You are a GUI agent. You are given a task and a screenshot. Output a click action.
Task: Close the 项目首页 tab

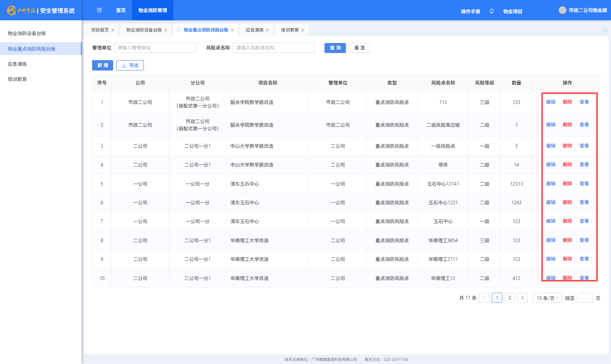tap(113, 30)
